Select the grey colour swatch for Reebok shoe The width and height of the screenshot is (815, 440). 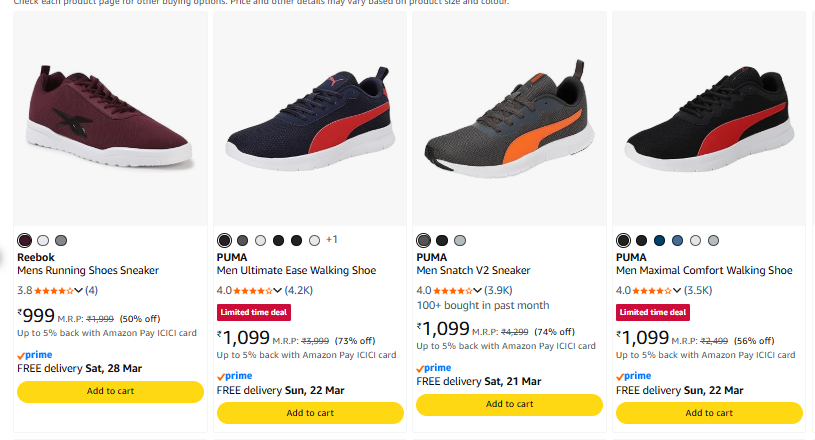pyautogui.click(x=61, y=240)
